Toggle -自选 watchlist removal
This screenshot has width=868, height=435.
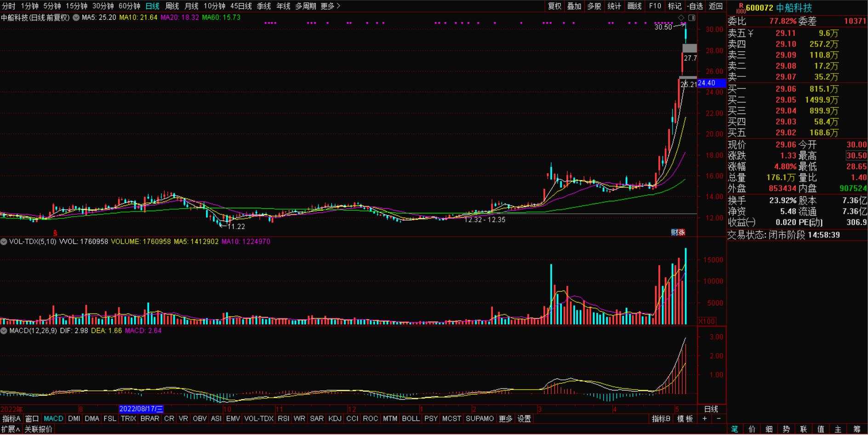tap(695, 6)
